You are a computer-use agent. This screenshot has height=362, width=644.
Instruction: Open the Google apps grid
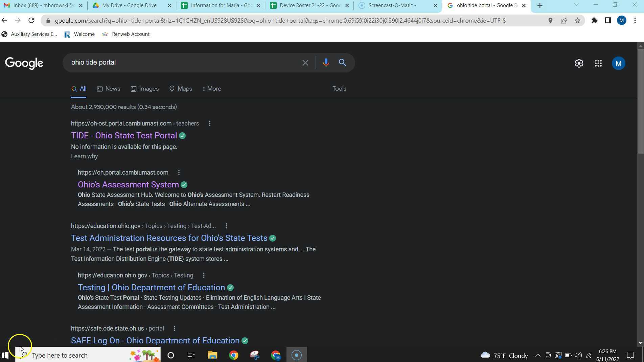(598, 63)
